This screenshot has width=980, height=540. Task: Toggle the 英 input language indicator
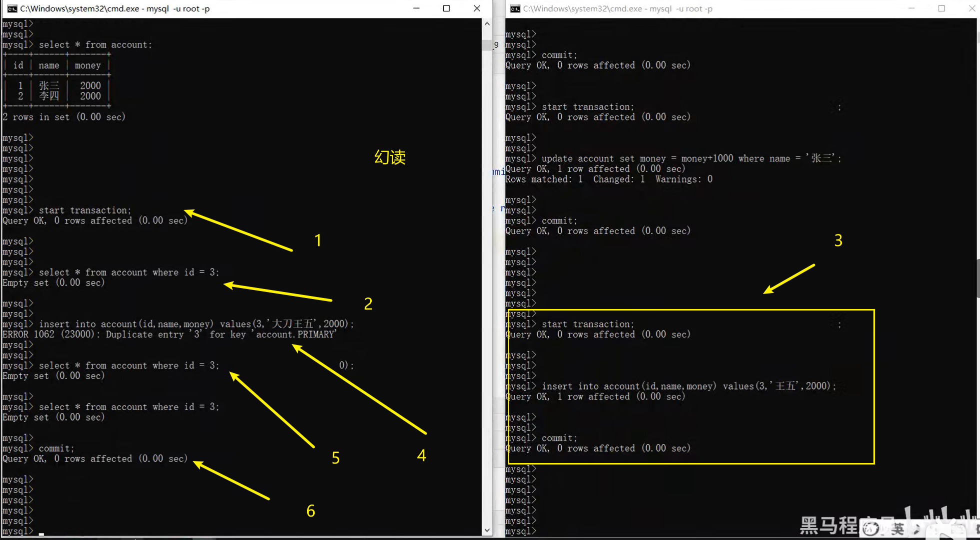click(x=898, y=529)
